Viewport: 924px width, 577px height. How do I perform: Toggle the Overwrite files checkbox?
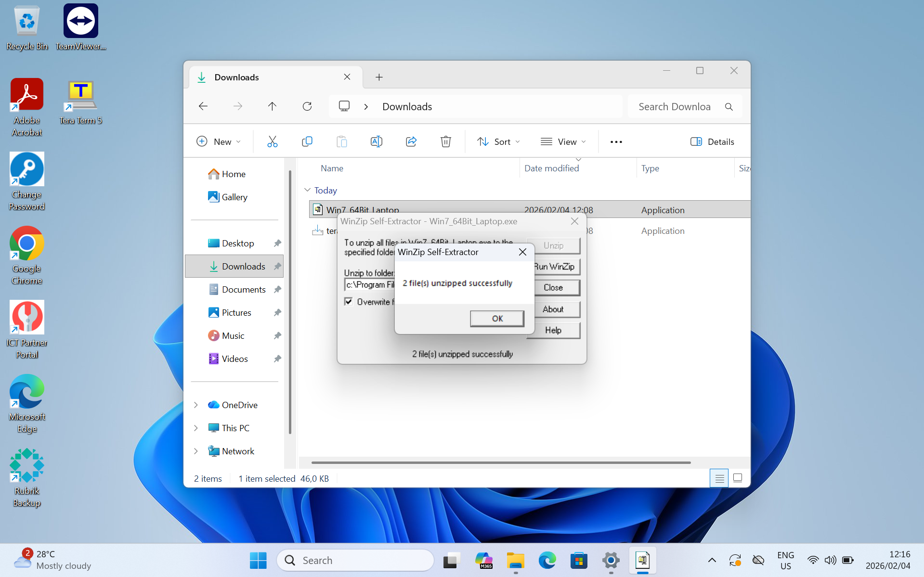(x=349, y=302)
